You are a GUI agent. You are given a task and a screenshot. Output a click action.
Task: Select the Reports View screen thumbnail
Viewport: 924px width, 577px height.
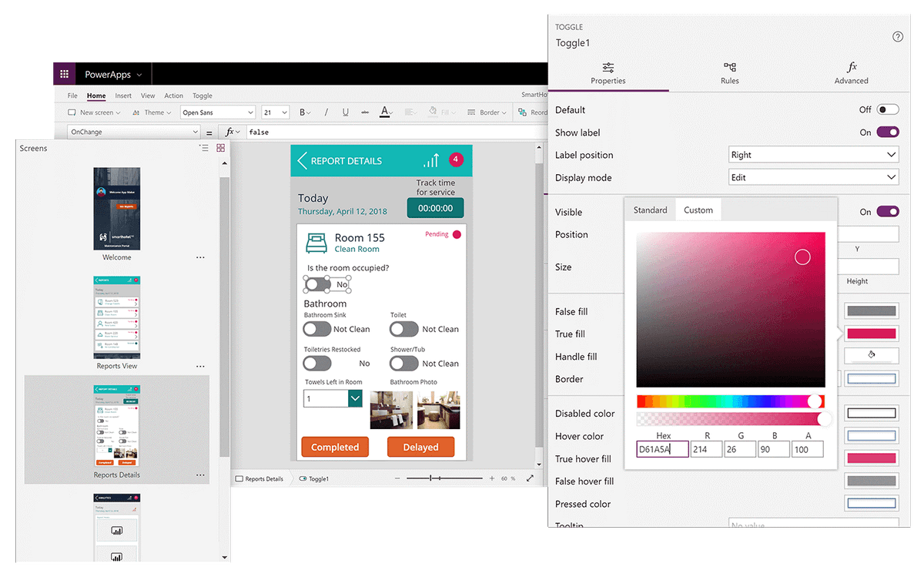[x=117, y=319]
